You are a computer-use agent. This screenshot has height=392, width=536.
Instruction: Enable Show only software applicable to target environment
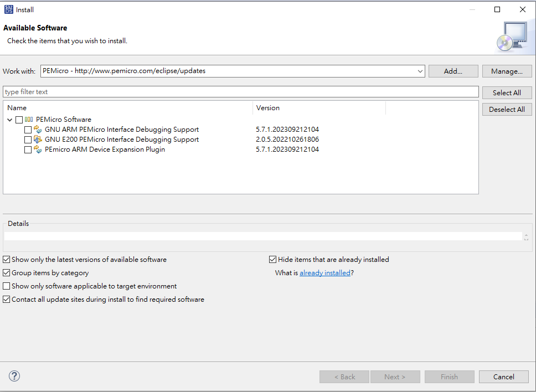tap(7, 286)
